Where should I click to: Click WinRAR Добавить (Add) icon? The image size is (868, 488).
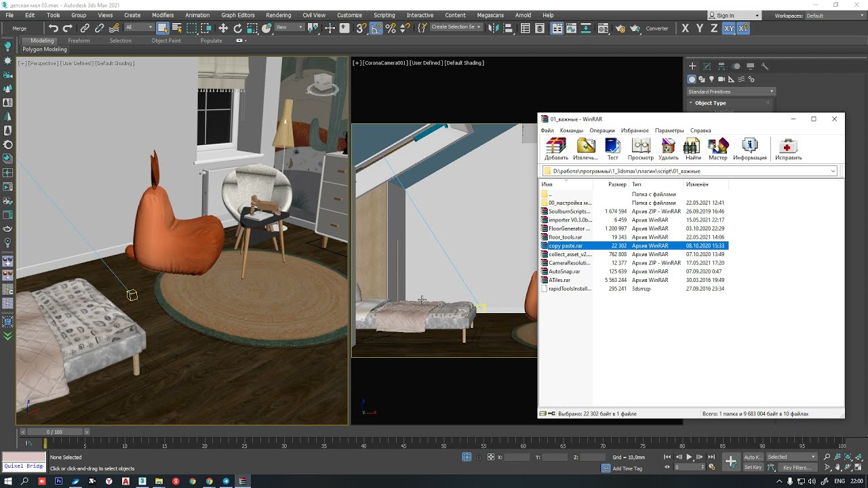pyautogui.click(x=556, y=149)
